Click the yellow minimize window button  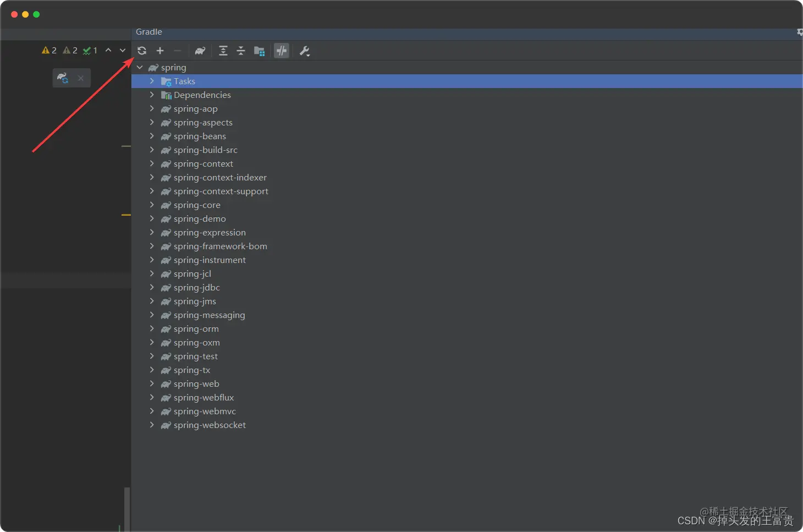[x=25, y=14]
